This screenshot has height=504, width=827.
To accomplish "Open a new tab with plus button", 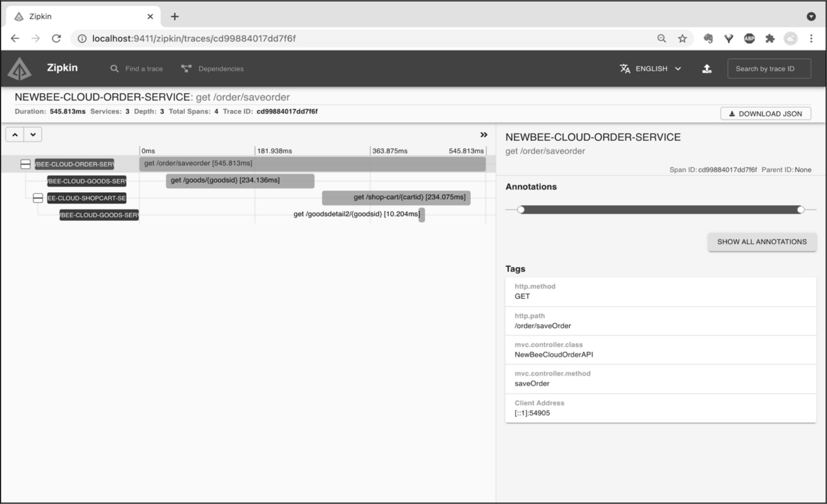I will [x=175, y=16].
